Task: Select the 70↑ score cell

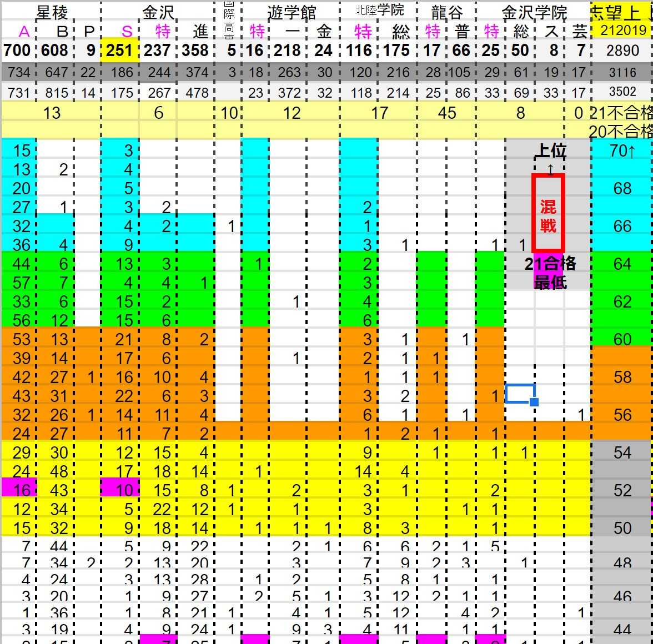Action: pos(621,150)
